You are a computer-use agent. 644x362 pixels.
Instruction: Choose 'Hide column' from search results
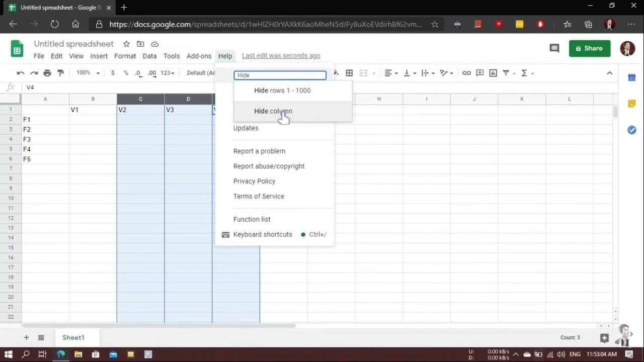(x=273, y=111)
